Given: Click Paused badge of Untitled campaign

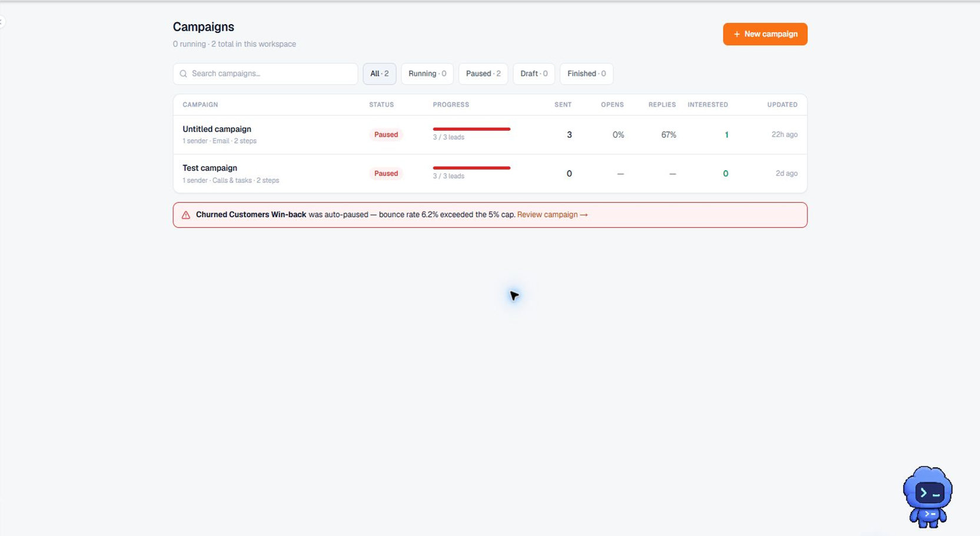Looking at the screenshot, I should click(x=386, y=135).
